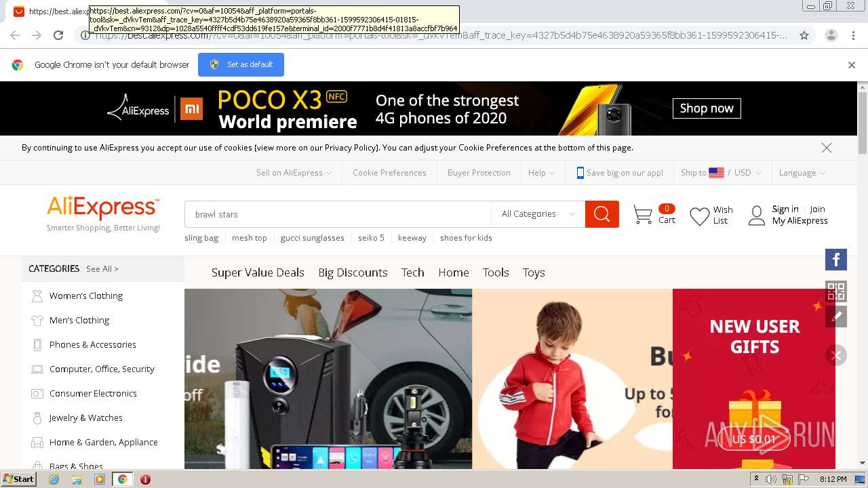Open the Home tab
The image size is (868, 488).
(x=454, y=272)
